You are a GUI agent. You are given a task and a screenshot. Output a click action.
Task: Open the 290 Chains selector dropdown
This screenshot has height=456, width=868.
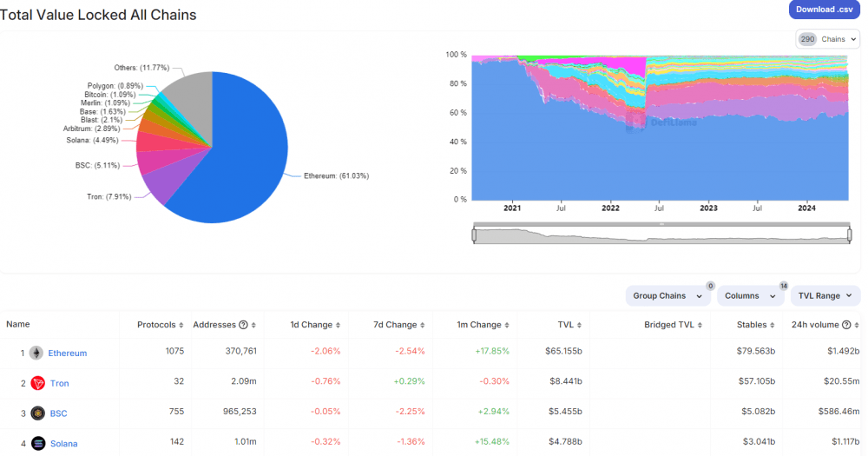827,39
